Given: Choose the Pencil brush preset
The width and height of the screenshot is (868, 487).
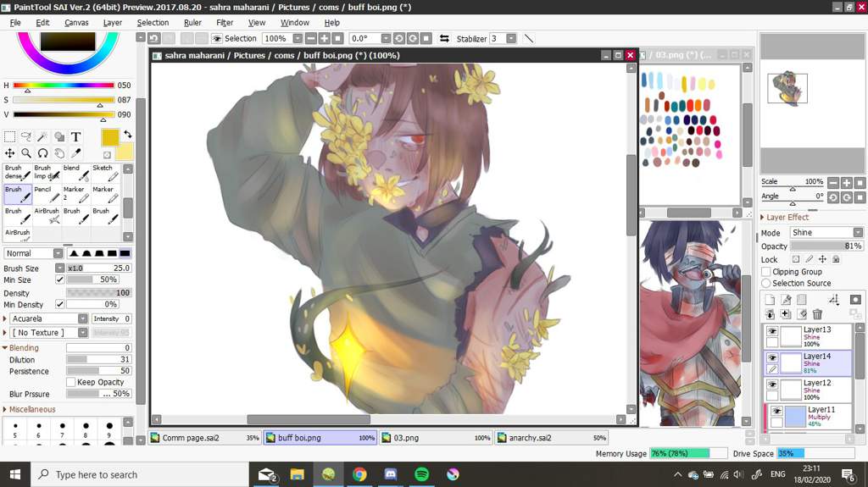Looking at the screenshot, I should click(47, 194).
